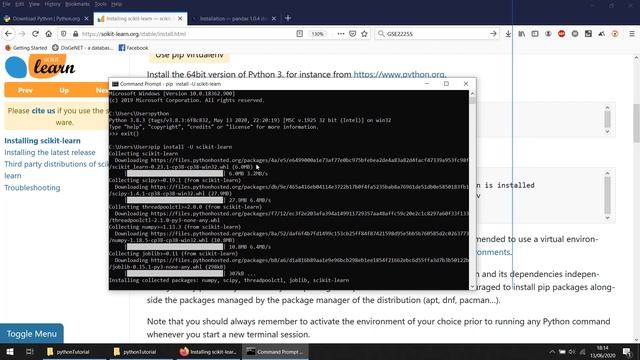640x360 pixels.
Task: Open the Firefox taskbar button
Action: pyautogui.click(x=209, y=351)
